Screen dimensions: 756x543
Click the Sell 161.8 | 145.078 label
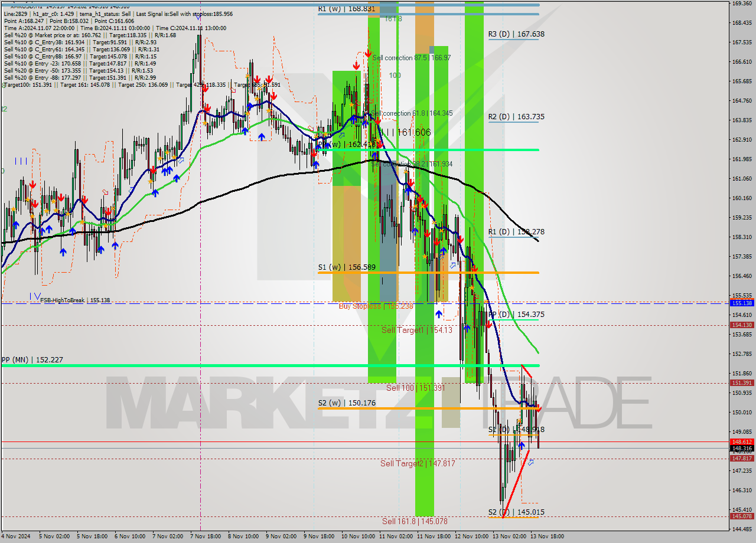(x=415, y=521)
